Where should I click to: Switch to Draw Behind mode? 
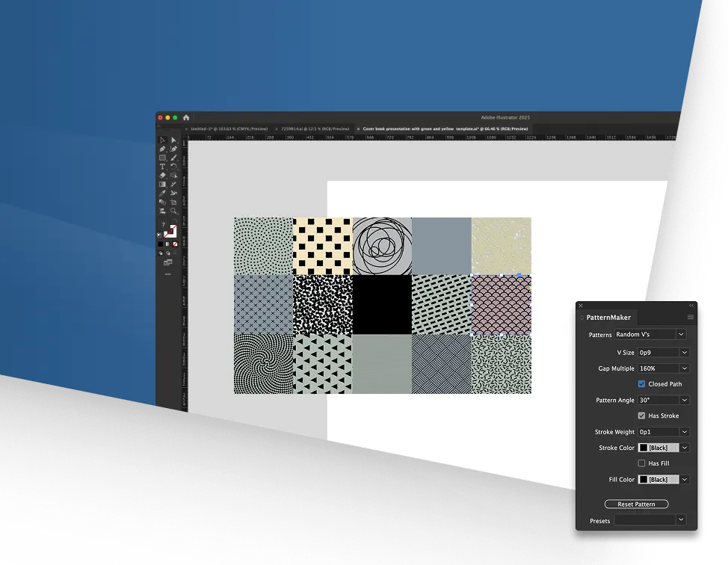point(168,253)
